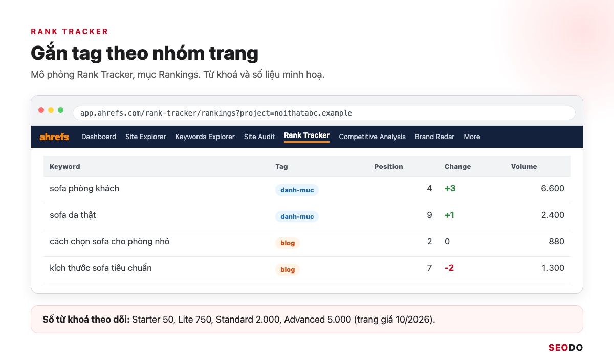Click the 'Gắn tag theo nhóm trang' heading
Viewport: 614px width, 364px height.
[x=144, y=53]
